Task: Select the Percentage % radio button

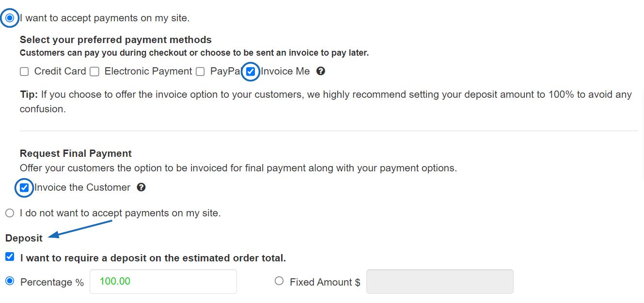Action: [10, 281]
